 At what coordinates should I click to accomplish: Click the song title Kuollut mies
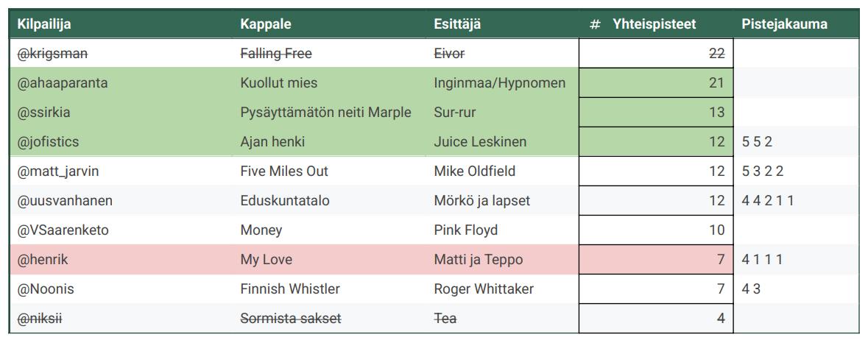[x=279, y=83]
